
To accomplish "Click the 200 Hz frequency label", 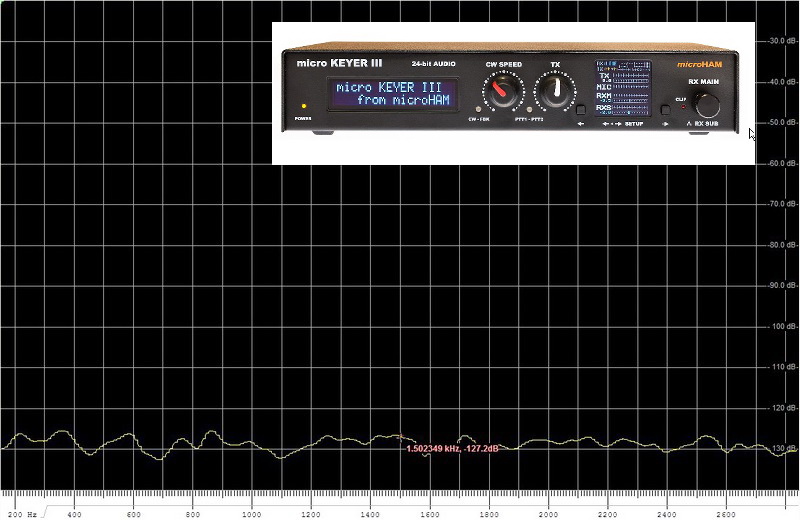I will [22, 514].
